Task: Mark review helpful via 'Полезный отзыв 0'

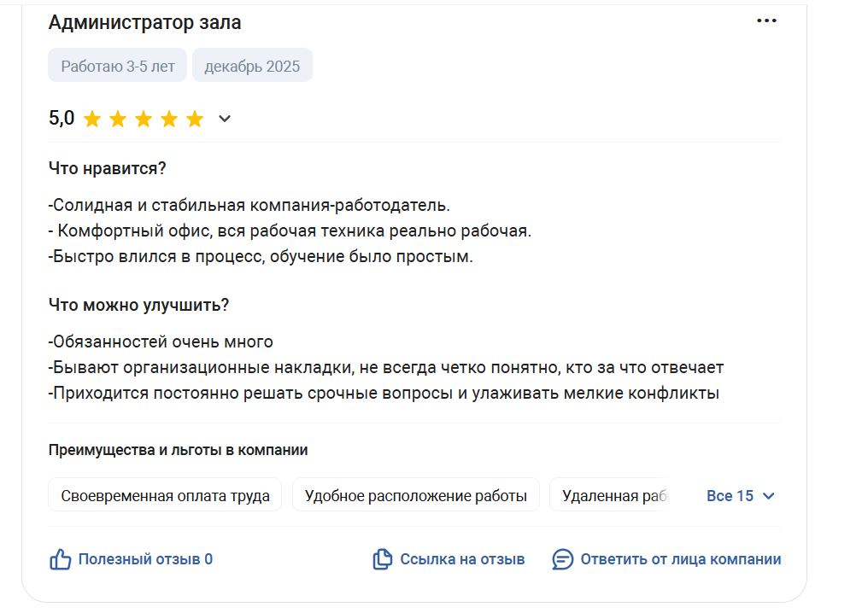Action: pyautogui.click(x=145, y=560)
